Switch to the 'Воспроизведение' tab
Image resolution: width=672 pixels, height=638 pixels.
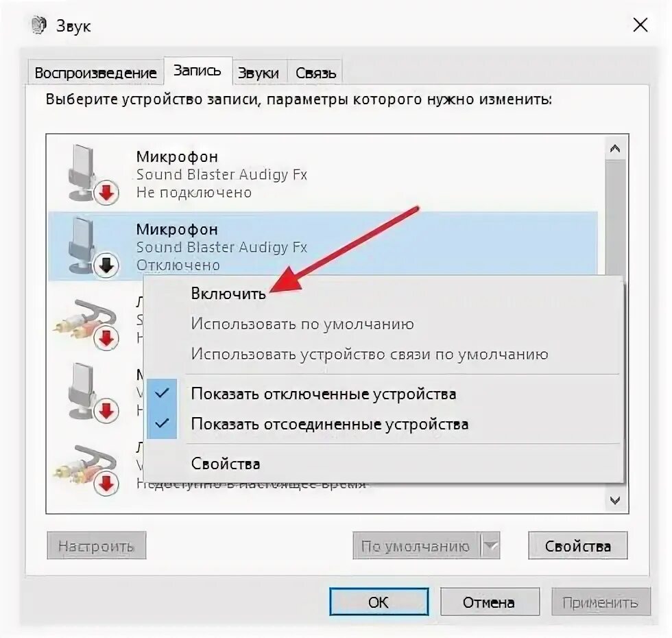(95, 73)
